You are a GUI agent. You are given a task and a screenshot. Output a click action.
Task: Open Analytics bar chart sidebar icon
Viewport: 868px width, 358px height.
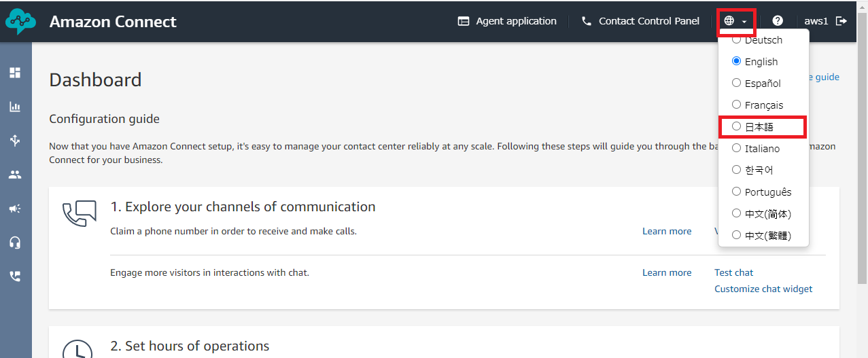(x=15, y=107)
